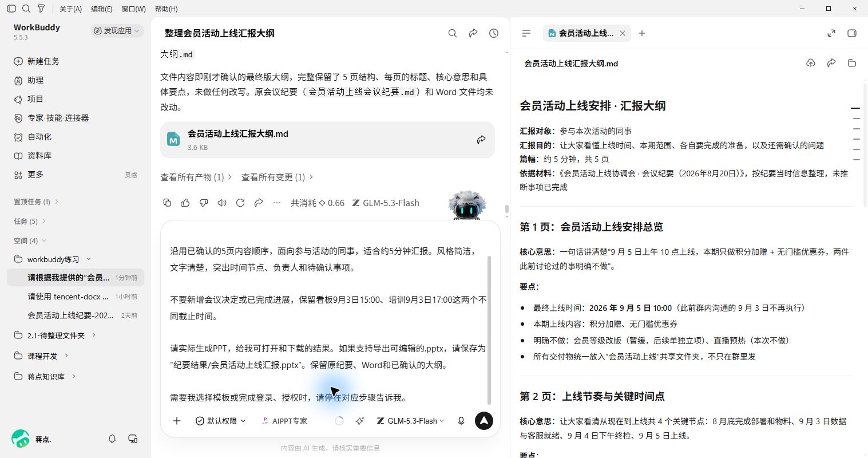Expand the 任务 (5) group

point(30,221)
